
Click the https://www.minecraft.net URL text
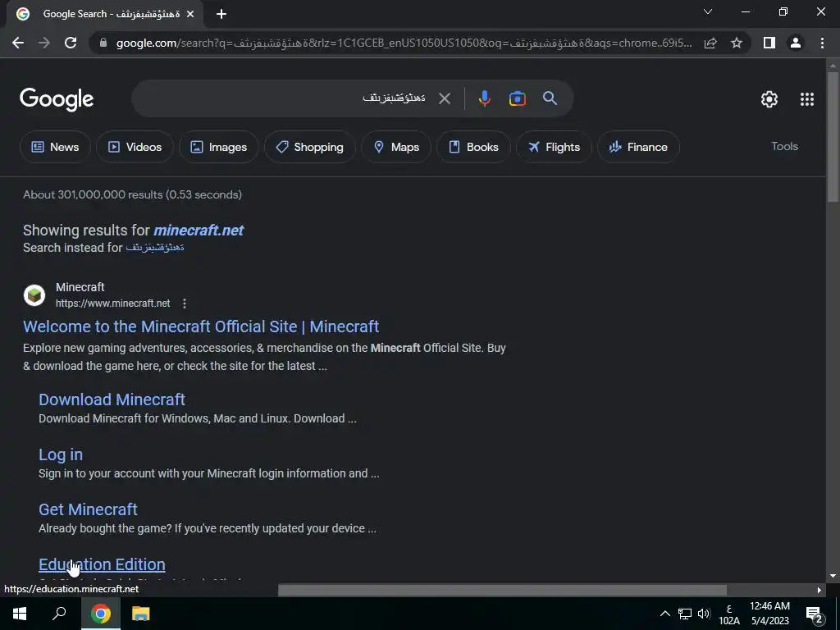(113, 304)
